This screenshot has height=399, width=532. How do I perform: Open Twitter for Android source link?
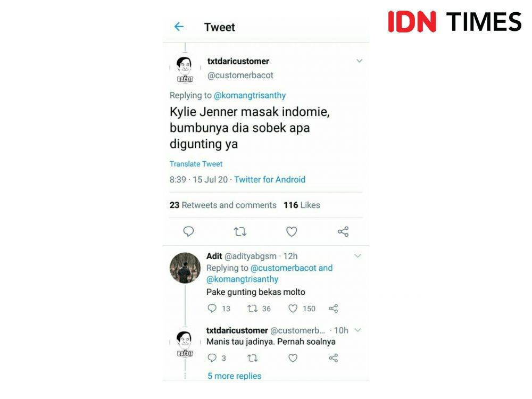[x=270, y=179]
